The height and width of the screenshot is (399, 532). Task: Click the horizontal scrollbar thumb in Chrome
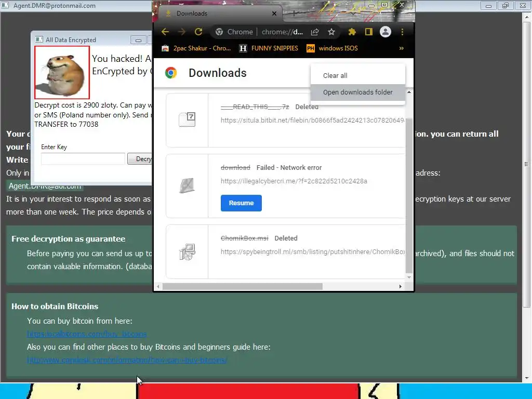pos(242,287)
